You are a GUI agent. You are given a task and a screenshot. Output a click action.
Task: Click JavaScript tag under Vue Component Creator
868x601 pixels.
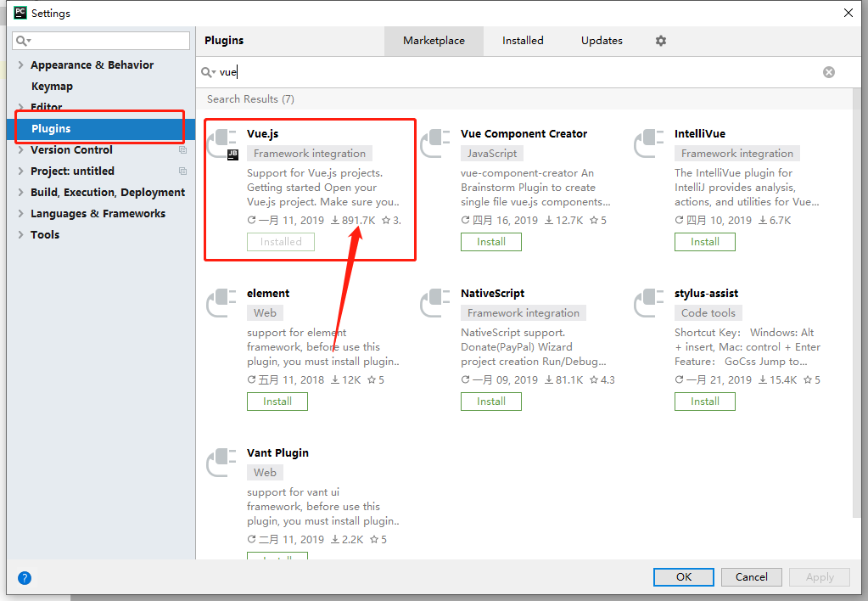point(492,154)
